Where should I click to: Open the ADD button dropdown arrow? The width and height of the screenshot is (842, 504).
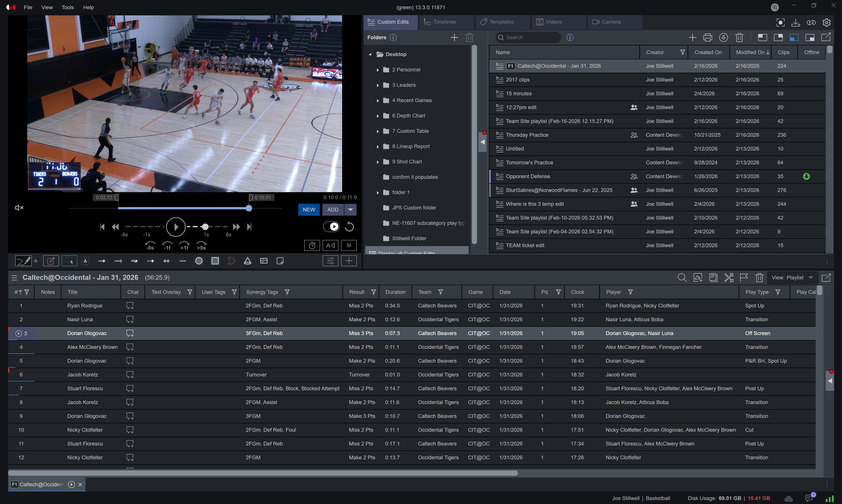point(350,209)
